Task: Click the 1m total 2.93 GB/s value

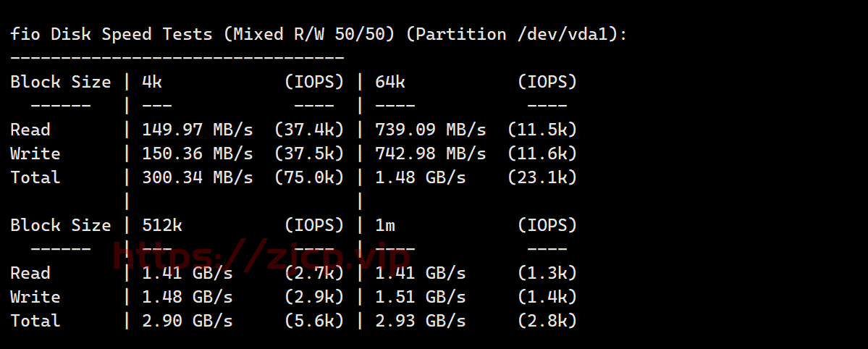Action: (421, 321)
